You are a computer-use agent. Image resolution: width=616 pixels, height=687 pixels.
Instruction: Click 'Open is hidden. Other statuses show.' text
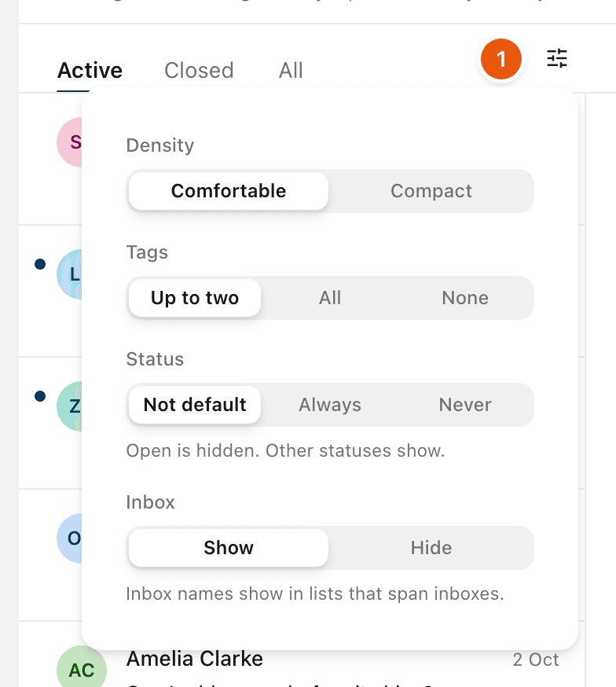285,451
